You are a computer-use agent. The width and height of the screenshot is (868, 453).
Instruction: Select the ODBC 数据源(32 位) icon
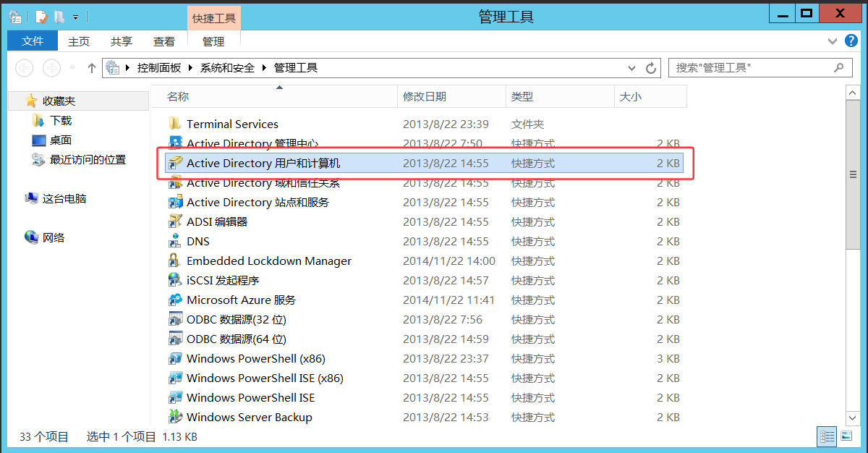coord(174,319)
